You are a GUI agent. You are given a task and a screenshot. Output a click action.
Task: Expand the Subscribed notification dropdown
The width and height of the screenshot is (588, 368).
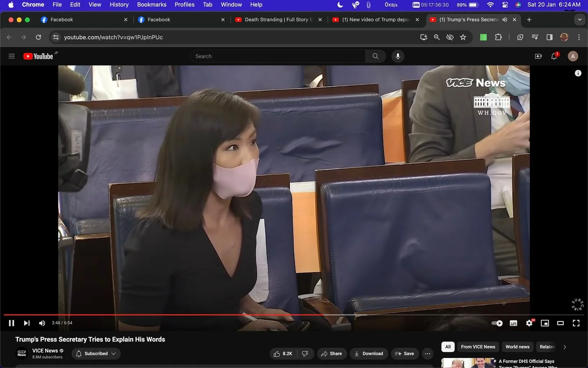96,353
